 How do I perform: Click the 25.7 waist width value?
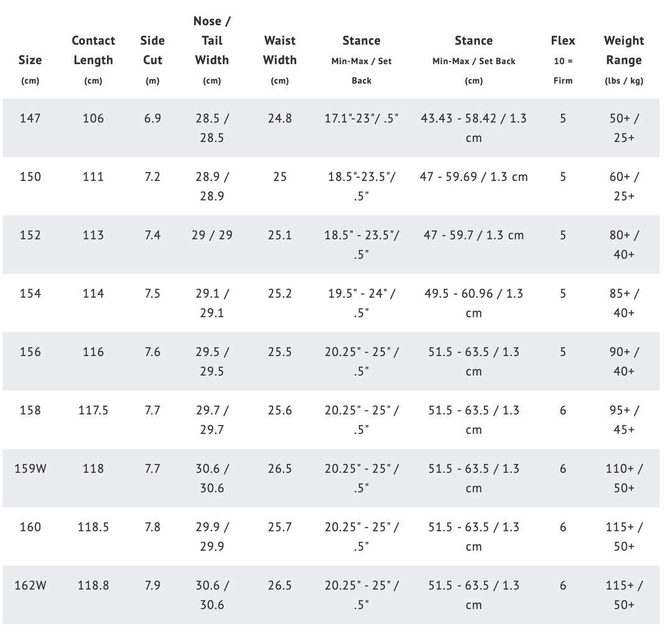[279, 527]
